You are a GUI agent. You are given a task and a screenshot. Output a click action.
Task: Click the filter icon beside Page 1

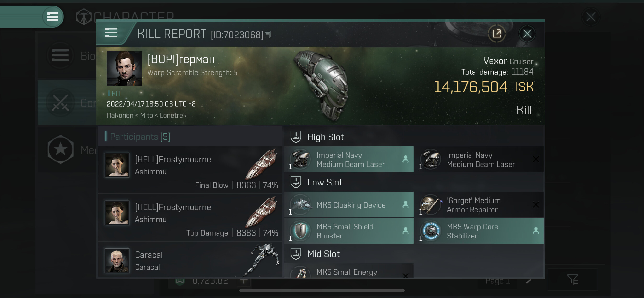click(x=573, y=280)
